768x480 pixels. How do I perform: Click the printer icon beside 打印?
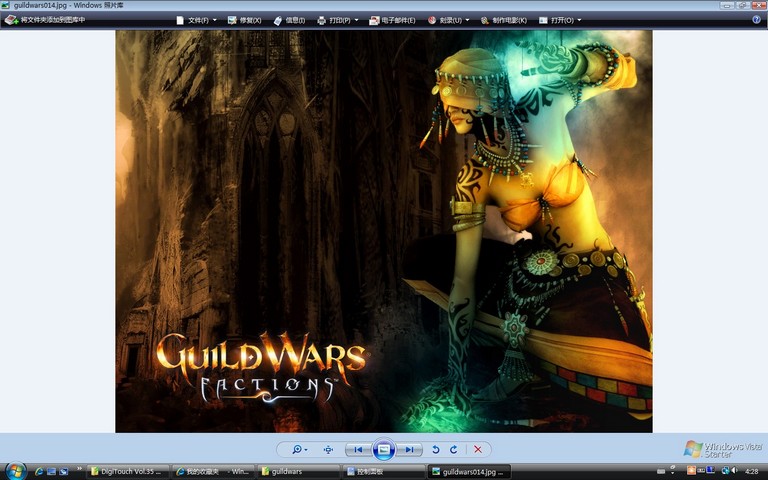(x=321, y=20)
